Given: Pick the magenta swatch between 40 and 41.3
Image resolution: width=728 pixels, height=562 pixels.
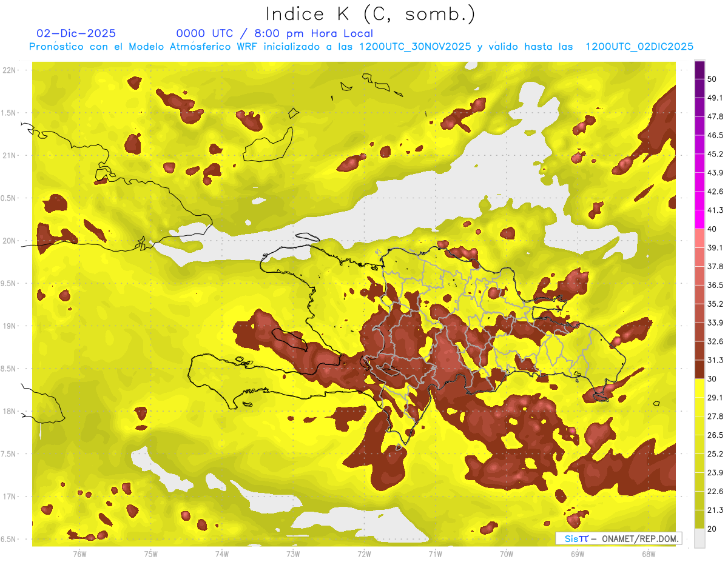Looking at the screenshot, I should [x=699, y=219].
